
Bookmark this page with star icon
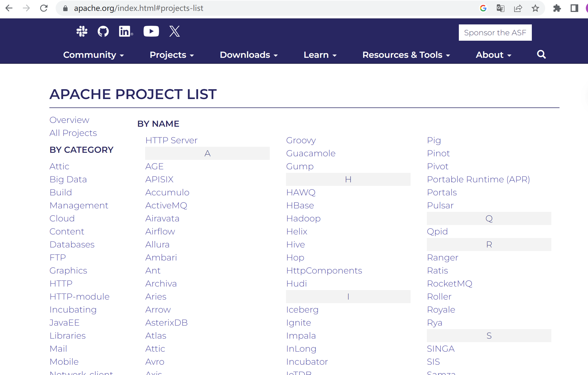535,8
